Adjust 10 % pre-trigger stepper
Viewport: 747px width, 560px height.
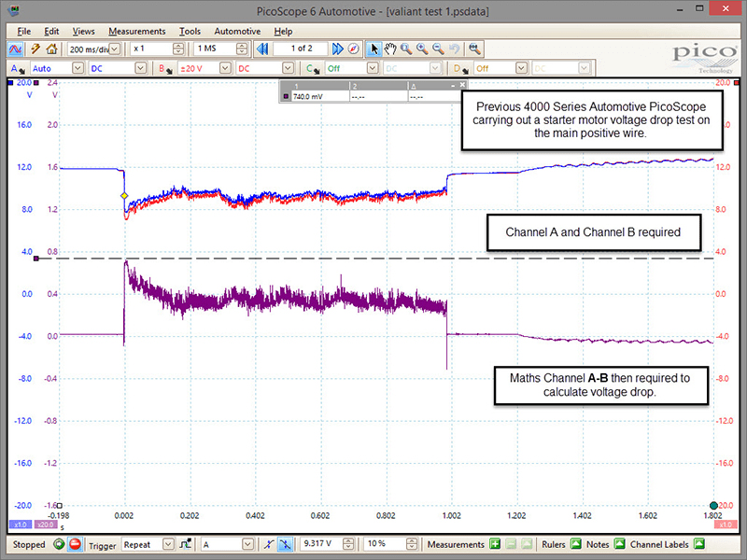(412, 544)
